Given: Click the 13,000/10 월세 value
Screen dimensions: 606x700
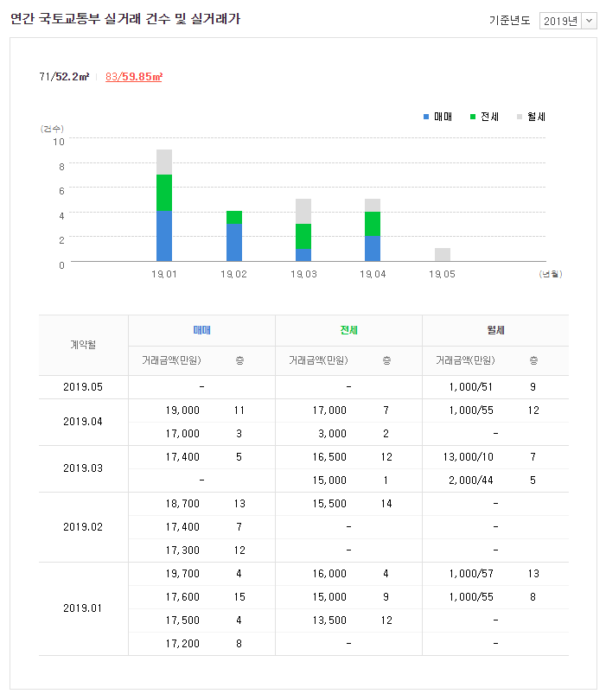Looking at the screenshot, I should pos(469,457).
